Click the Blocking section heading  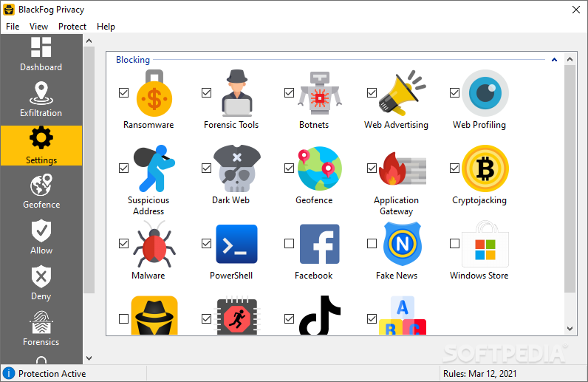pyautogui.click(x=133, y=60)
